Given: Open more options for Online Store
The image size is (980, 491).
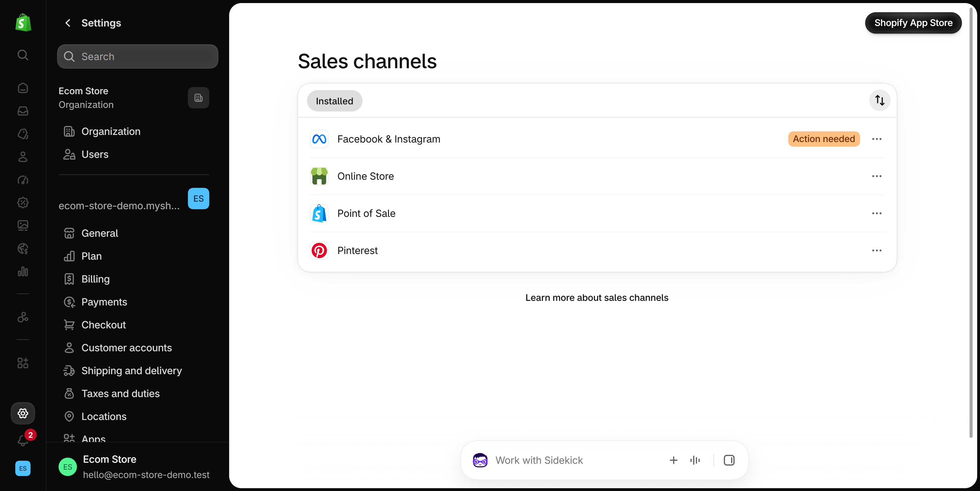Looking at the screenshot, I should coord(876,176).
